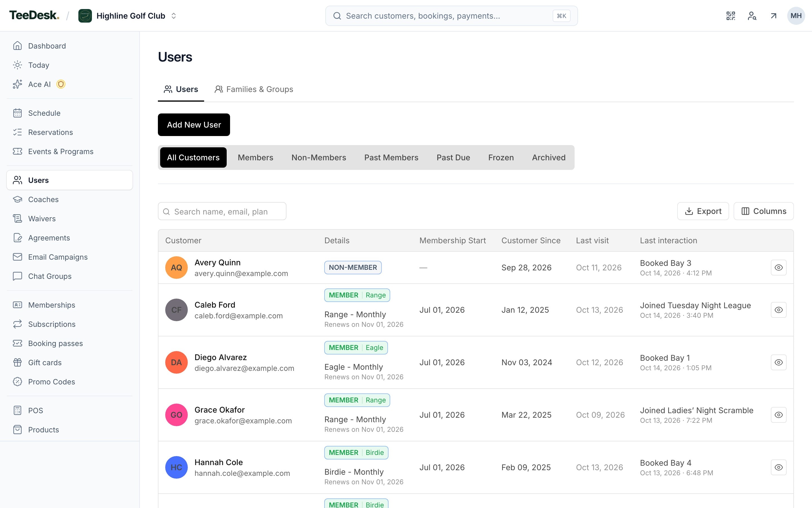812x508 pixels.
Task: Focus the global search customers field
Action: click(451, 16)
